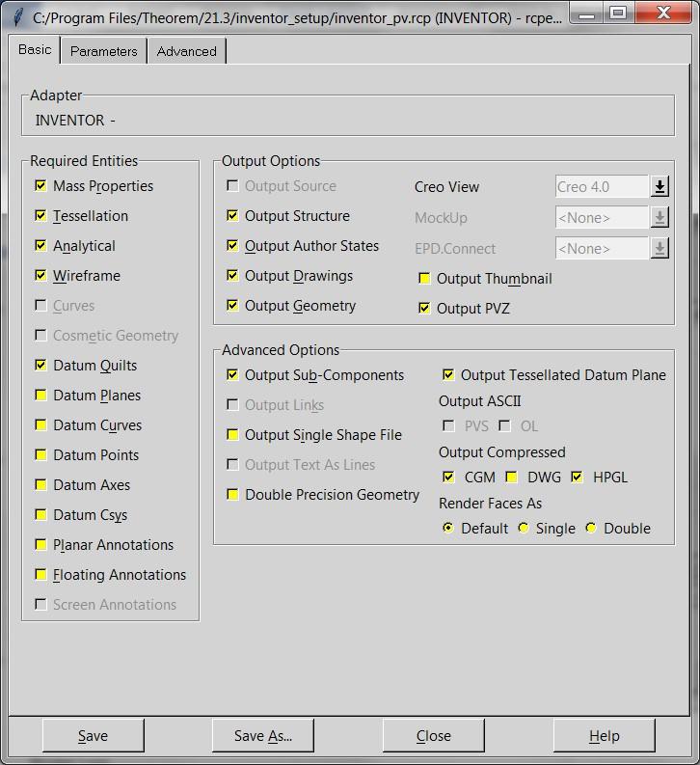Click the MockUp <None> field
This screenshot has height=765, width=700.
click(602, 218)
